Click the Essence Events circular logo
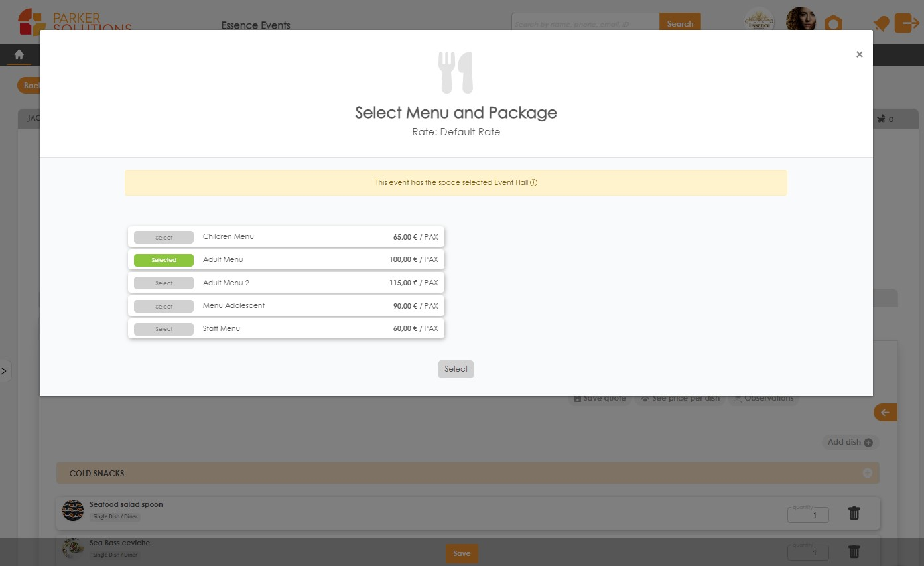The width and height of the screenshot is (924, 566). 759,20
